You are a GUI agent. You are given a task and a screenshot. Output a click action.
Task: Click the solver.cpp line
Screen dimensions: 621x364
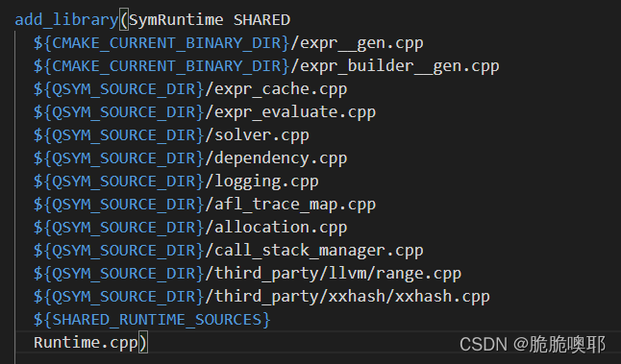coord(171,134)
